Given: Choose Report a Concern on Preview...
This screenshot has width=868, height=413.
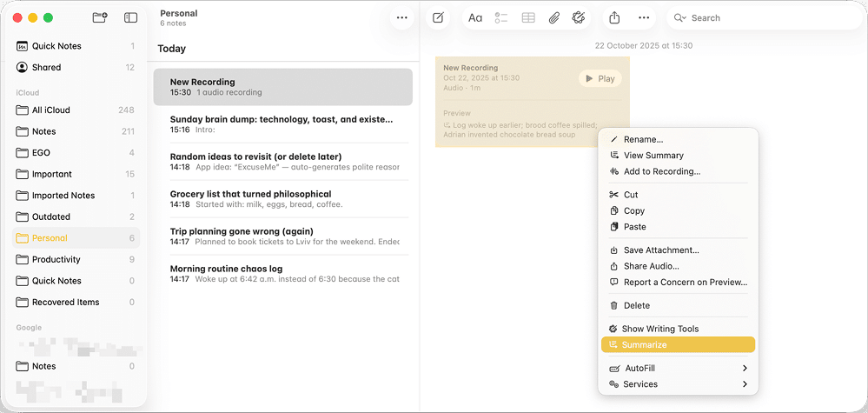Looking at the screenshot, I should tap(678, 283).
